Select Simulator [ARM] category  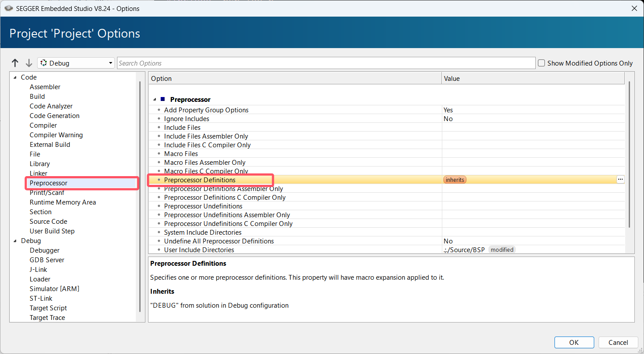55,289
